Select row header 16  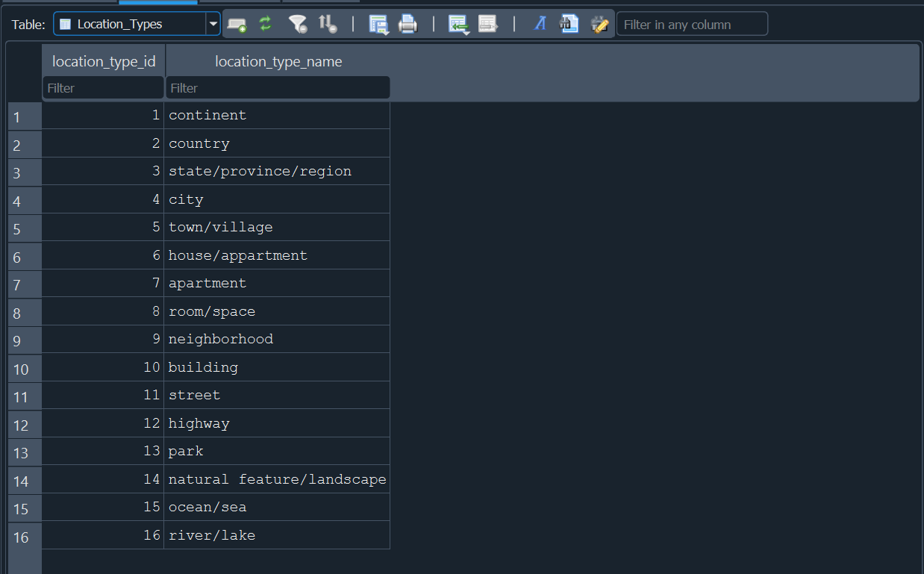(x=25, y=536)
